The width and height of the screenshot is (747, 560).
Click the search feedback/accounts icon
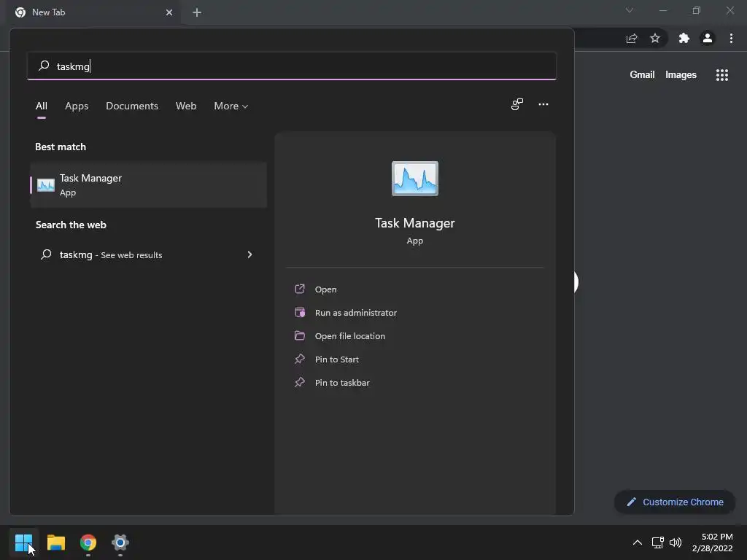pos(517,104)
